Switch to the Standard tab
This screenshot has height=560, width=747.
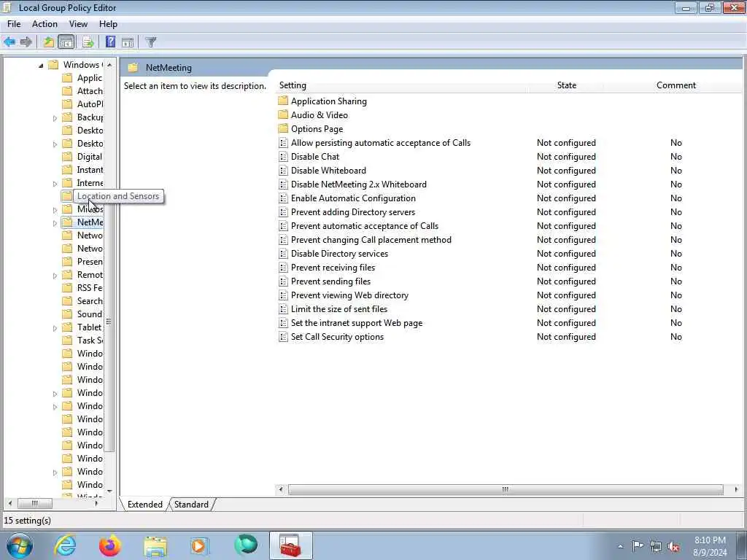point(191,505)
